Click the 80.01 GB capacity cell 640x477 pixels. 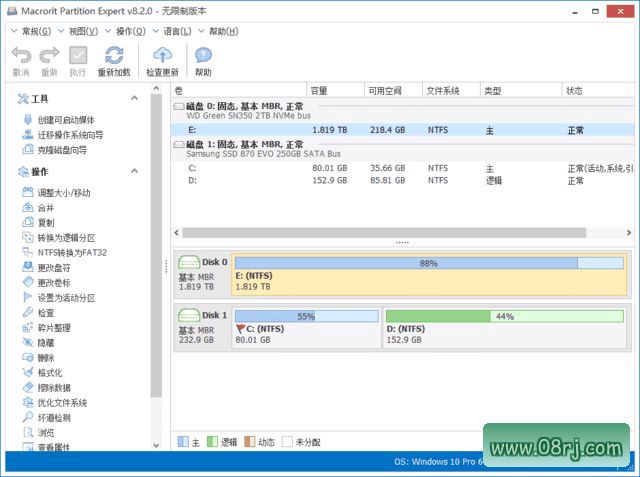[330, 168]
